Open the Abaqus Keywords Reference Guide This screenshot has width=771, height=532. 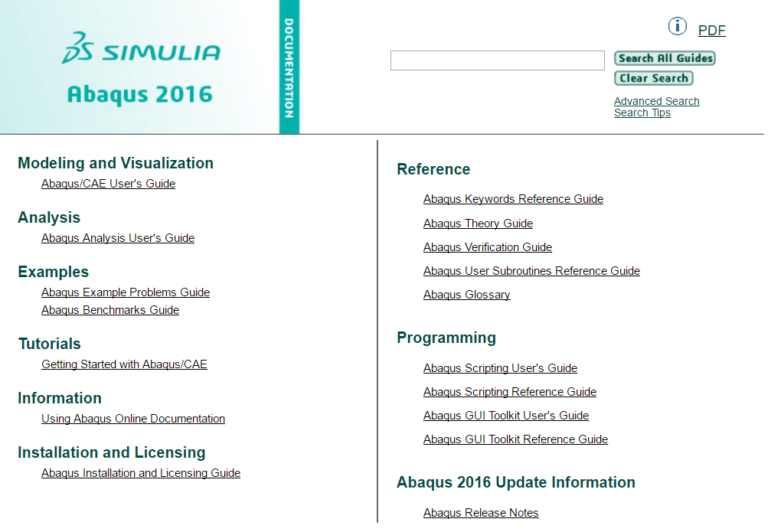pyautogui.click(x=513, y=199)
